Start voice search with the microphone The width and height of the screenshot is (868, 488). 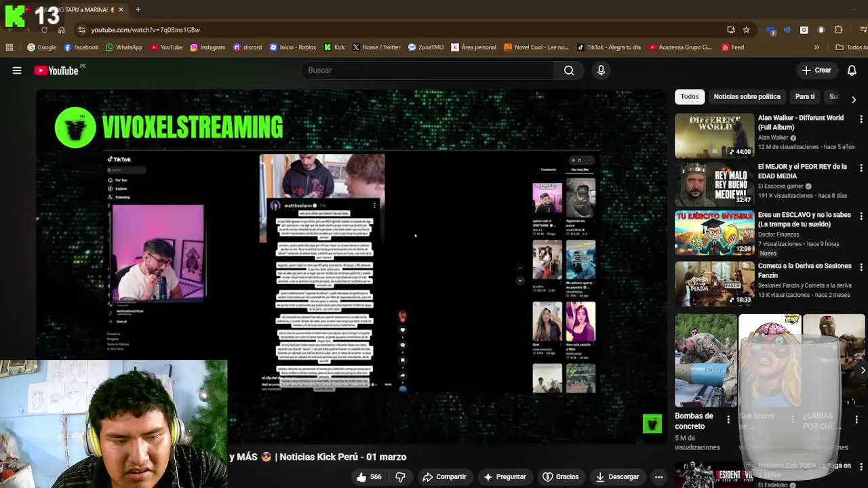pos(601,70)
